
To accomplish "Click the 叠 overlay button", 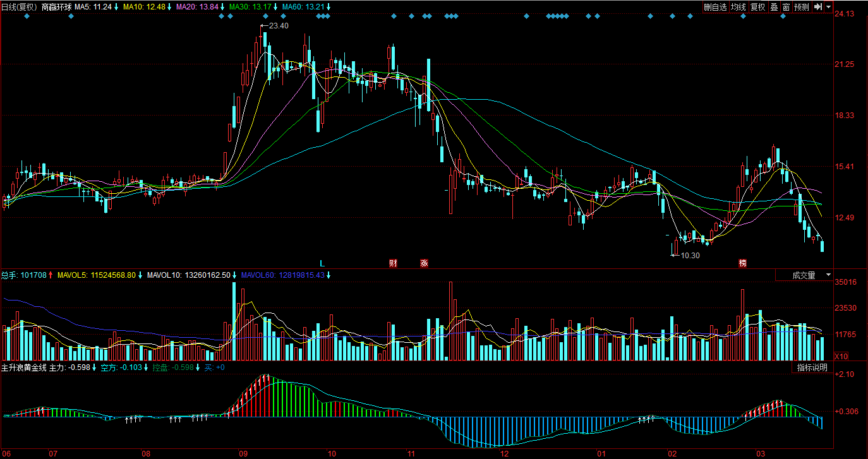I will 774,7.
